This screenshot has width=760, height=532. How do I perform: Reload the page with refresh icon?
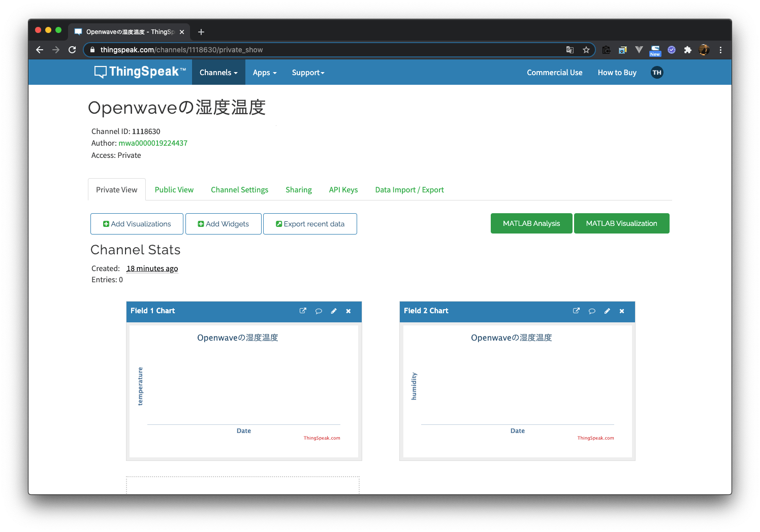pos(72,50)
